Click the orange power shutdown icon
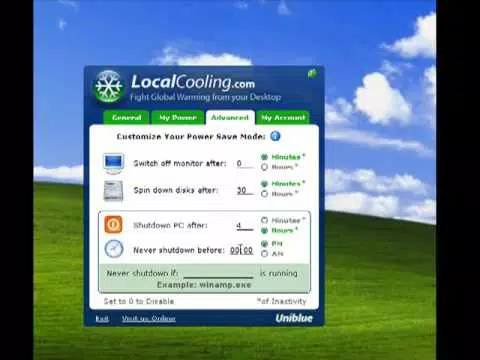The image size is (480, 360). (113, 224)
